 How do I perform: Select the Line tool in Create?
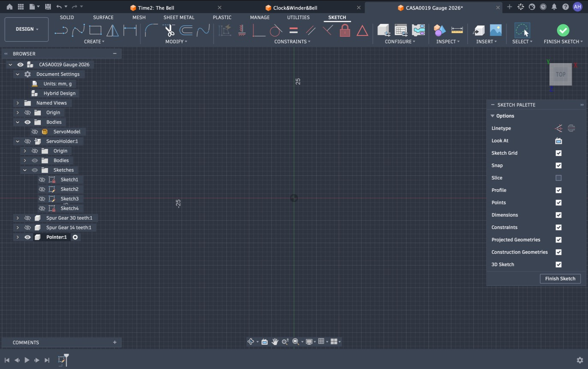tap(61, 30)
